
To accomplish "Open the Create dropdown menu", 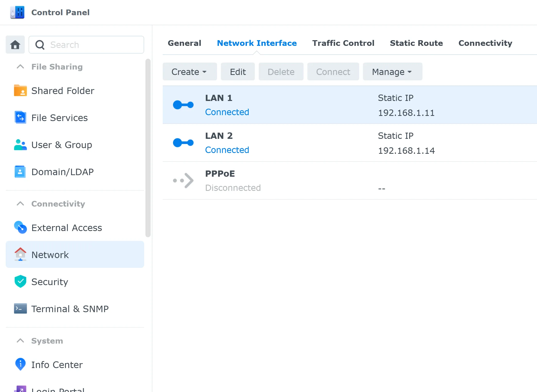I will coord(189,72).
